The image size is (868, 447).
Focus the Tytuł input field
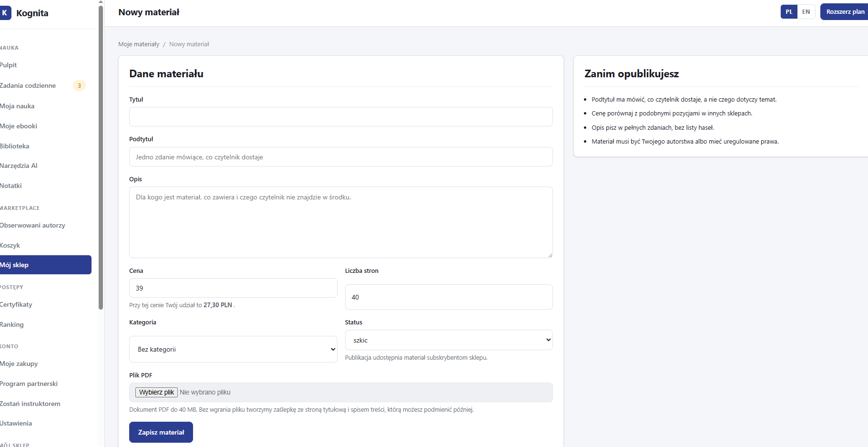(x=341, y=117)
